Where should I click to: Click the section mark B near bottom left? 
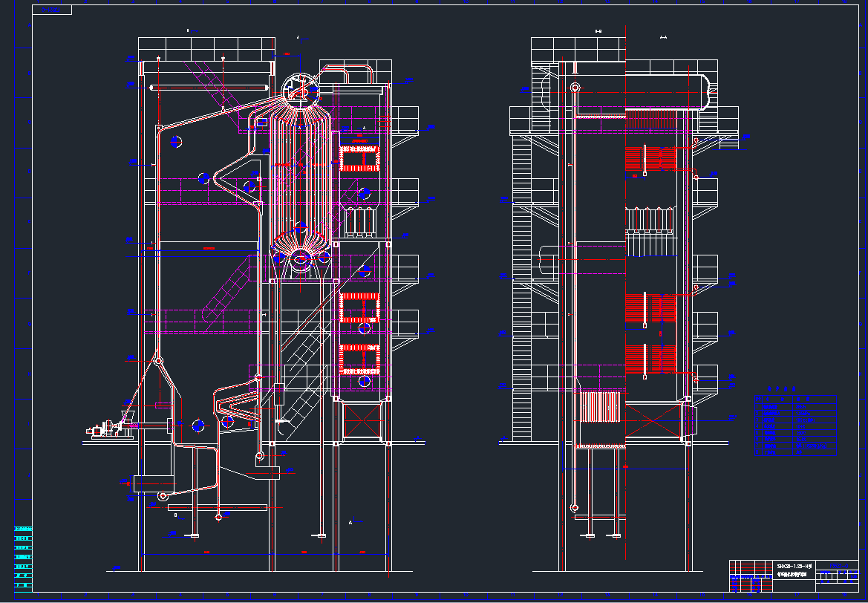coord(175,514)
